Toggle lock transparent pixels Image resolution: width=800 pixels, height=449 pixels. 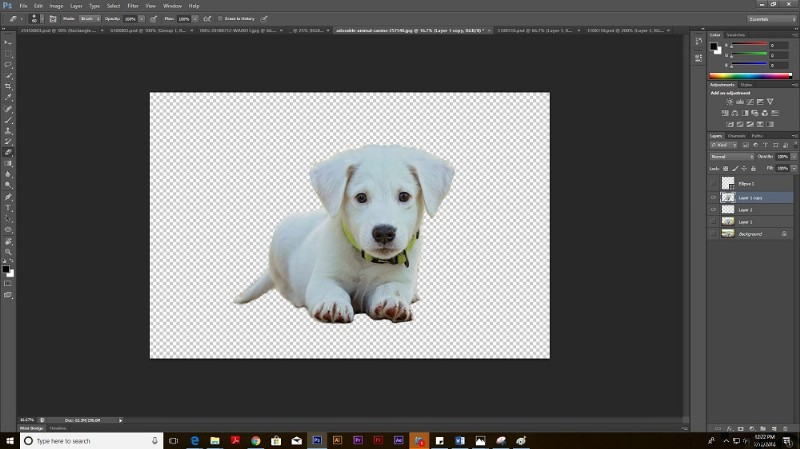(x=726, y=168)
